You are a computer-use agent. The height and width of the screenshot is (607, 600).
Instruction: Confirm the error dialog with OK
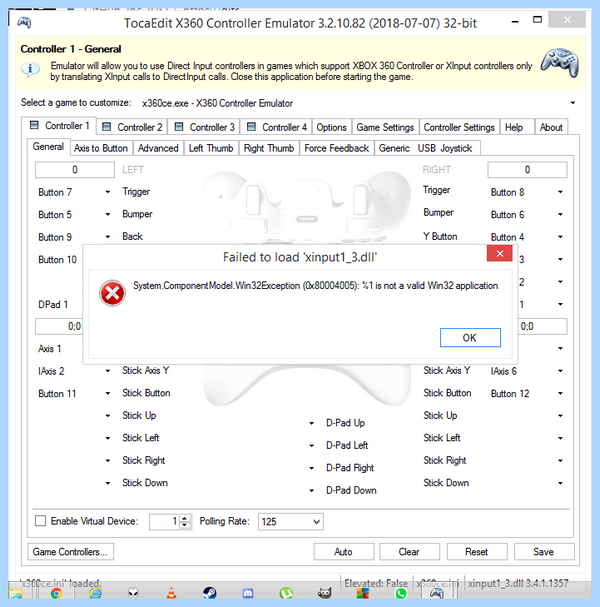(470, 338)
